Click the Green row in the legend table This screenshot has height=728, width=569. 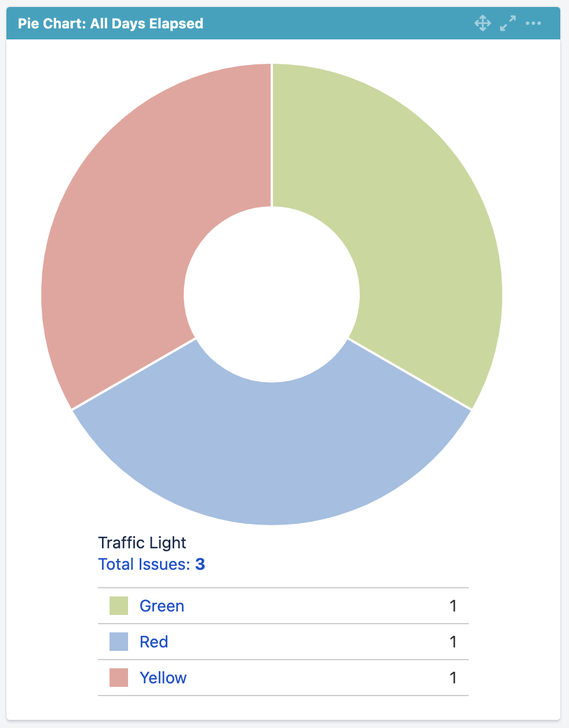[284, 606]
